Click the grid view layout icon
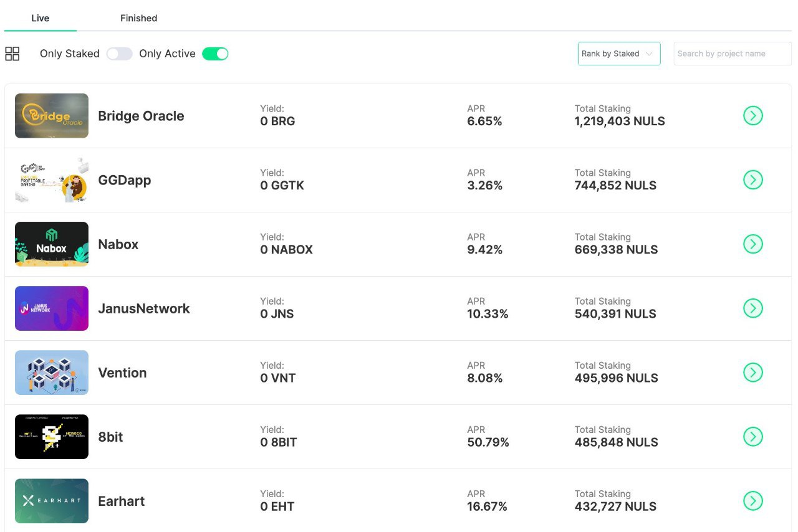The image size is (798, 532). tap(12, 54)
